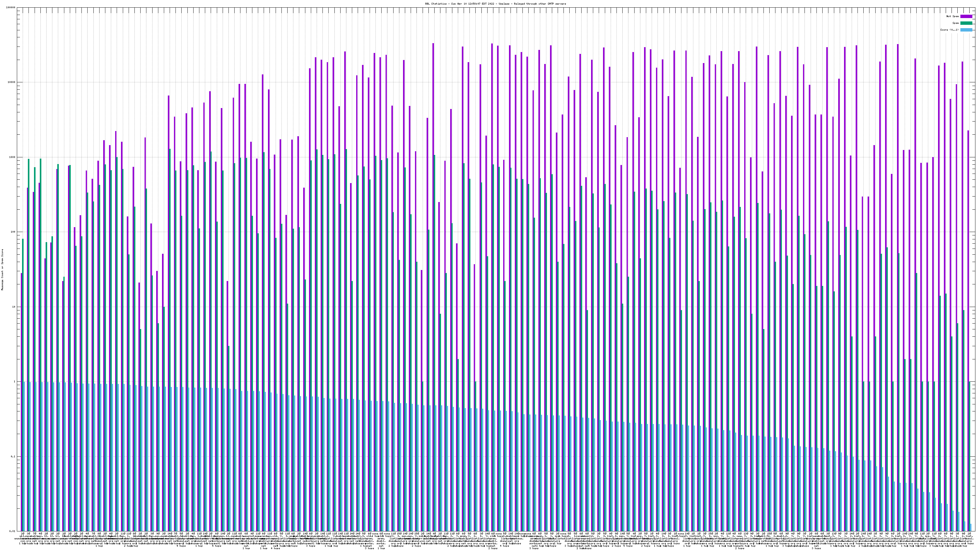
Task: Select the 'Score (0..1)' legend text
Action: point(950,30)
